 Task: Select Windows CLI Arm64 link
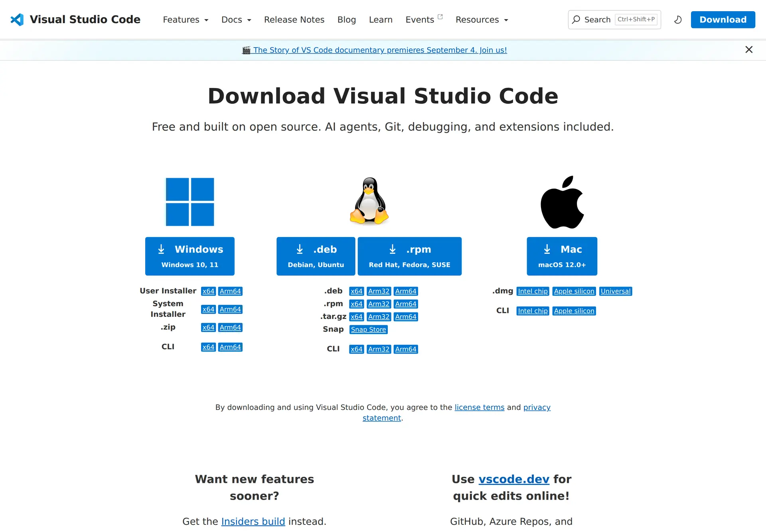tap(230, 347)
